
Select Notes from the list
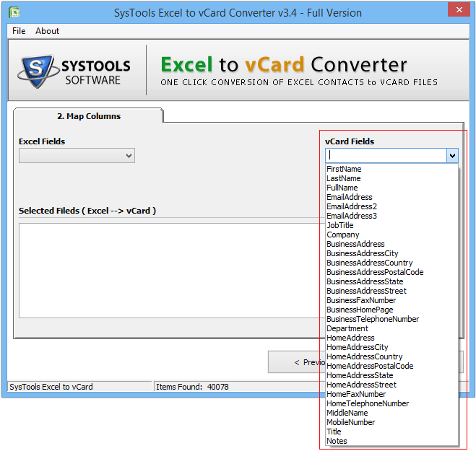coord(391,442)
